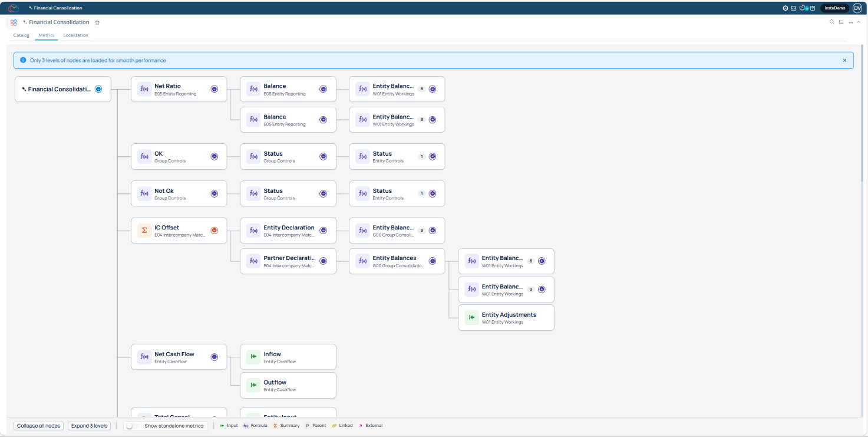Enable the Show standalone metrics toggle

click(x=131, y=425)
